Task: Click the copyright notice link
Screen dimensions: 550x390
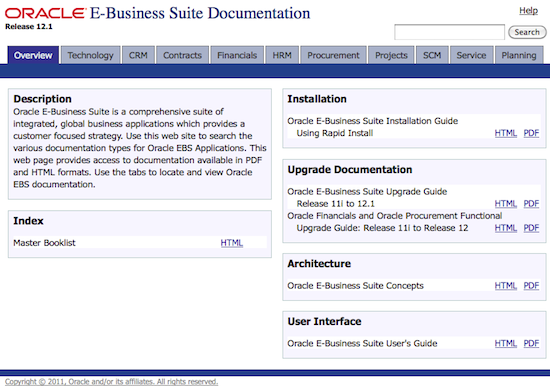Action: [111, 382]
